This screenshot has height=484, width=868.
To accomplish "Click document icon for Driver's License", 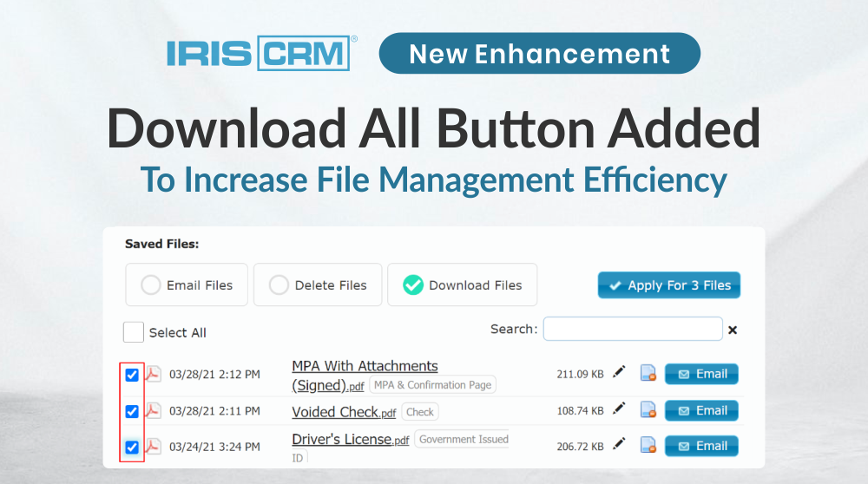I will coord(648,445).
